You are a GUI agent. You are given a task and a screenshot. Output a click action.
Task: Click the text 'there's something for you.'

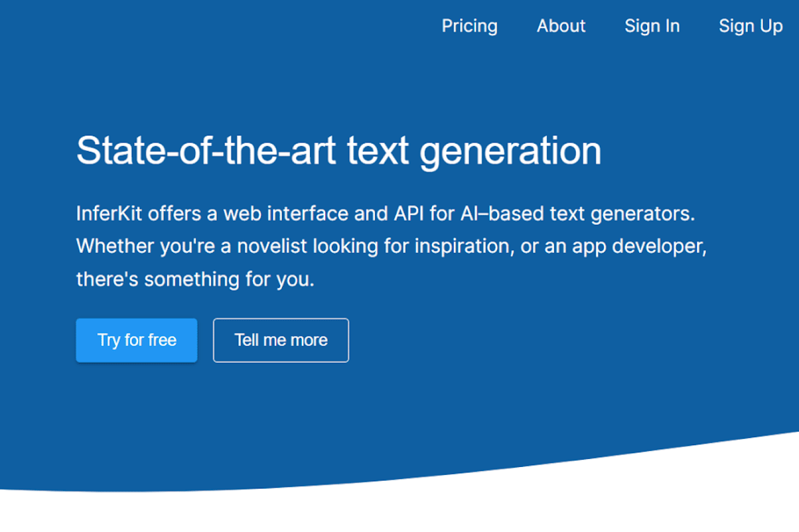(x=195, y=279)
